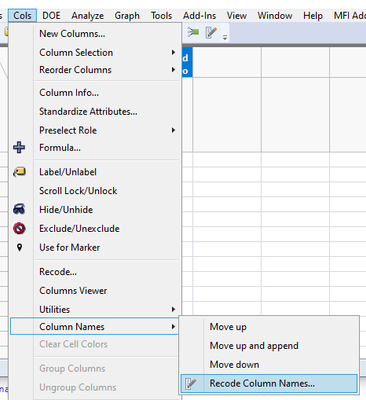Open the Graph menu
This screenshot has height=400, width=366.
[x=127, y=15]
